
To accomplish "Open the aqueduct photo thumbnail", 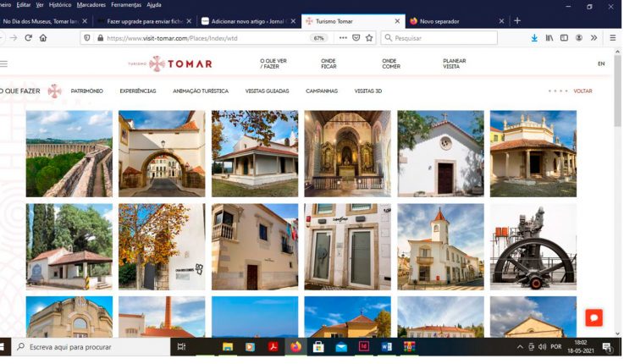I will point(69,153).
